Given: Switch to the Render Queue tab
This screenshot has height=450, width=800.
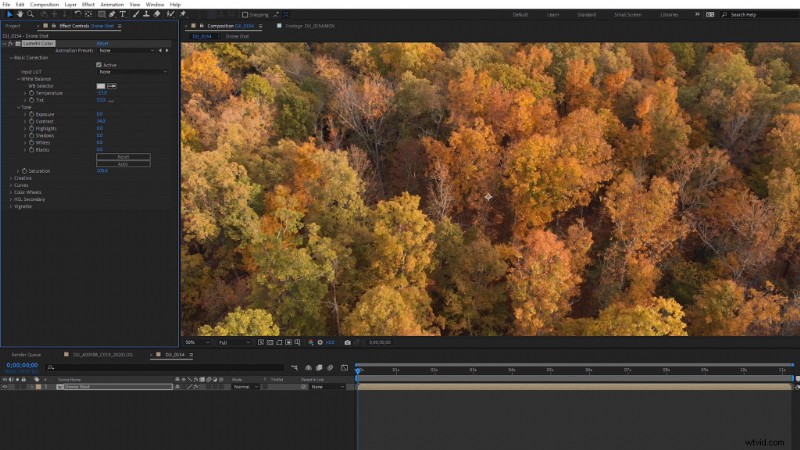Looking at the screenshot, I should pyautogui.click(x=27, y=355).
